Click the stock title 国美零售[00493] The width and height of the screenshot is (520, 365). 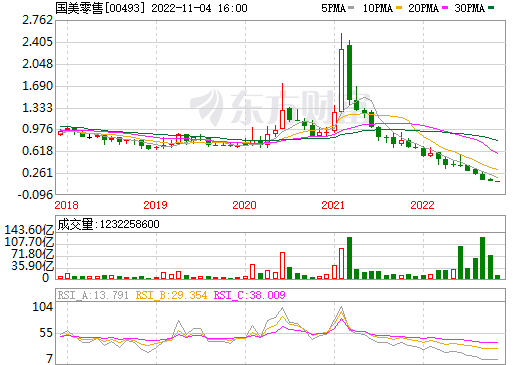click(101, 8)
